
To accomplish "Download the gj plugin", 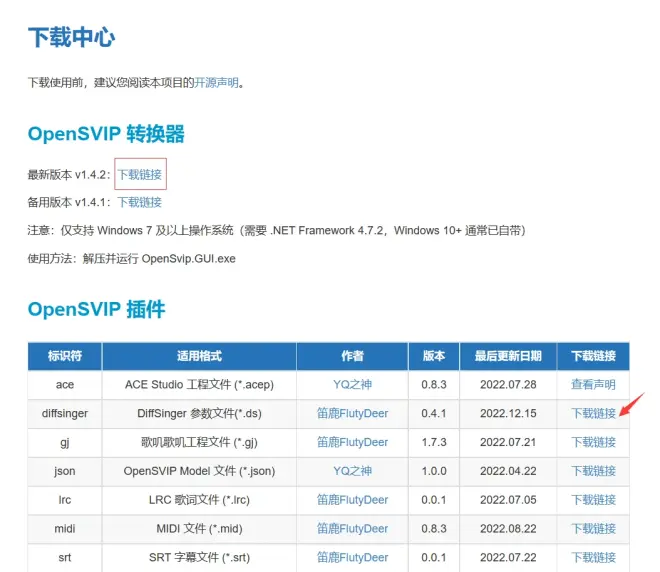I will (593, 442).
